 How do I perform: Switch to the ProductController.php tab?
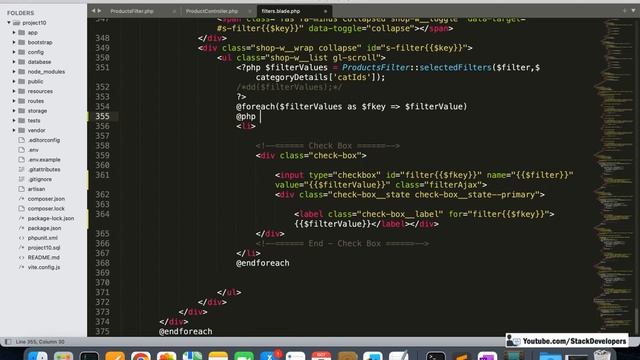click(x=212, y=11)
